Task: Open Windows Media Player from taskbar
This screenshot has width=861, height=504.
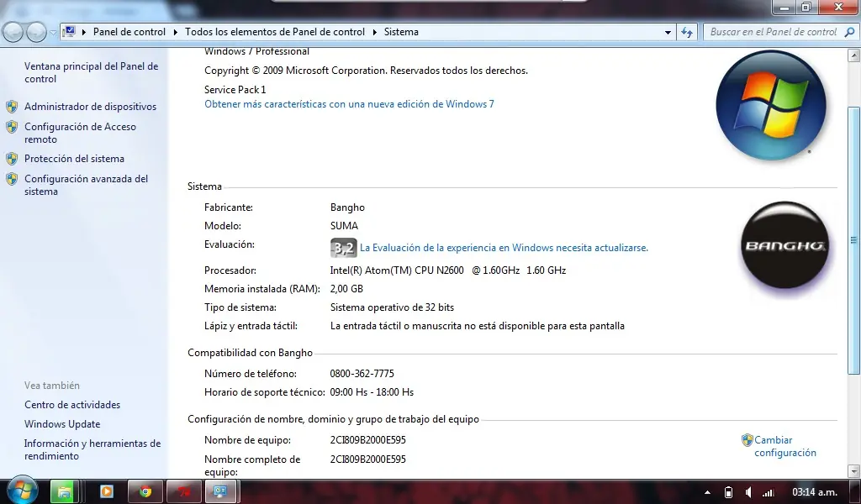Action: pyautogui.click(x=107, y=491)
